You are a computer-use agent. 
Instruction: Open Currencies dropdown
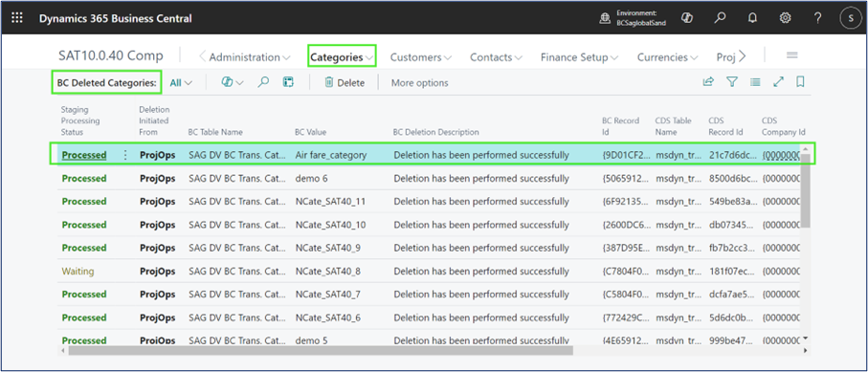click(x=668, y=57)
